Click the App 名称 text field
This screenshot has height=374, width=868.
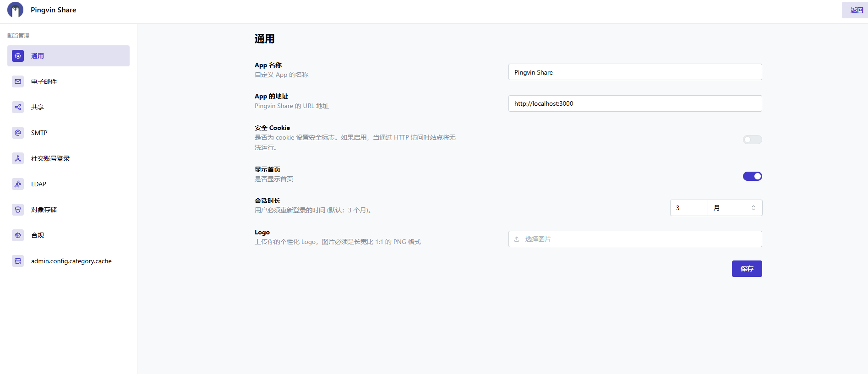635,72
